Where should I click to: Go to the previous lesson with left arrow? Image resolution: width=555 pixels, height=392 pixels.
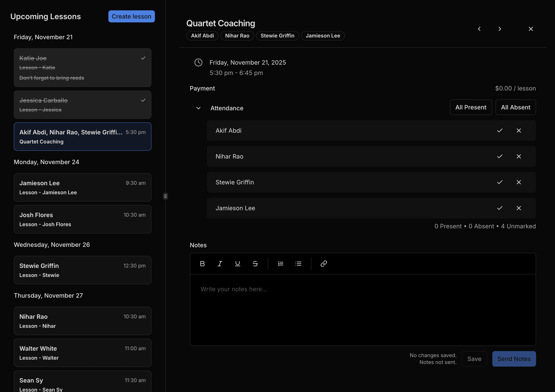(479, 29)
